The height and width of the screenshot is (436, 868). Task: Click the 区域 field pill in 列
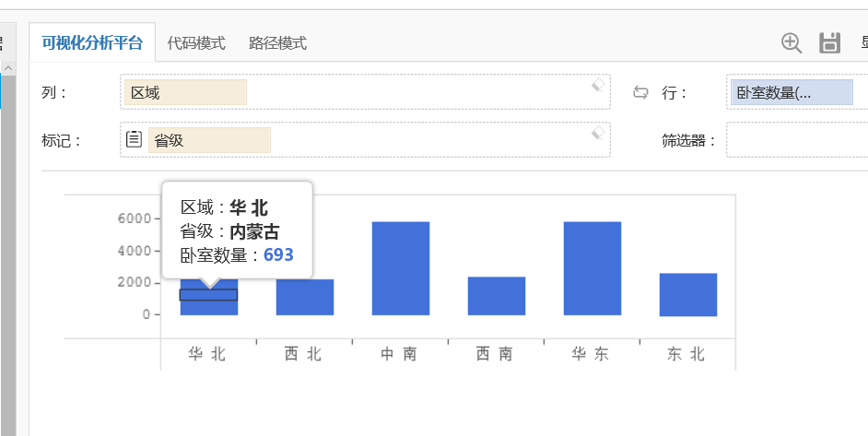click(185, 92)
